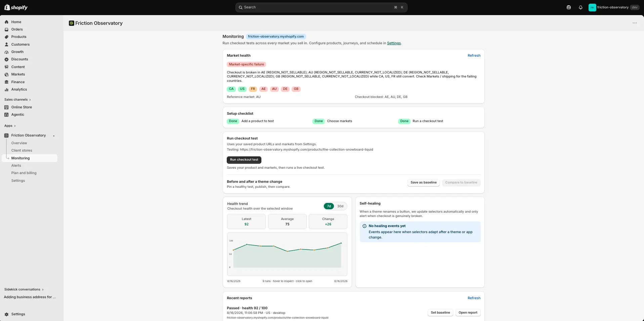This screenshot has width=644, height=321.
Task: Follow the Settings link in Monitoring description
Action: click(394, 43)
